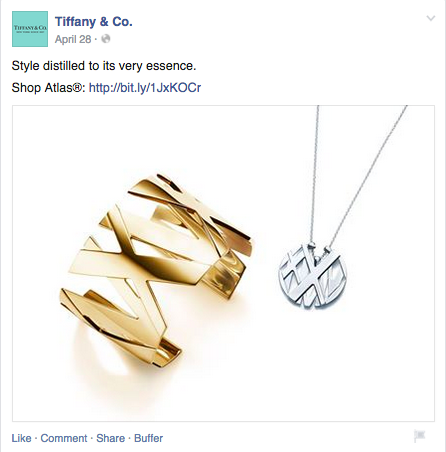The width and height of the screenshot is (446, 452).
Task: Click the flag icon below the photo
Action: click(420, 436)
